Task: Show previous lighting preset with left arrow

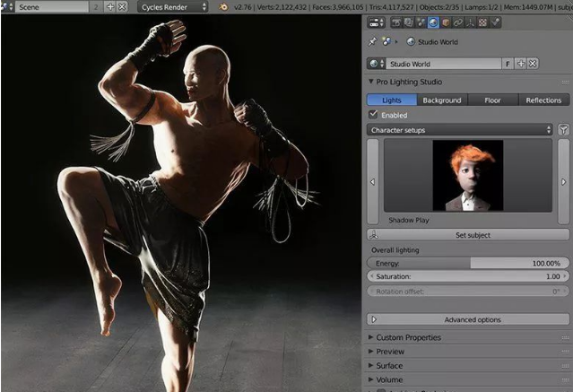Action: pos(373,182)
